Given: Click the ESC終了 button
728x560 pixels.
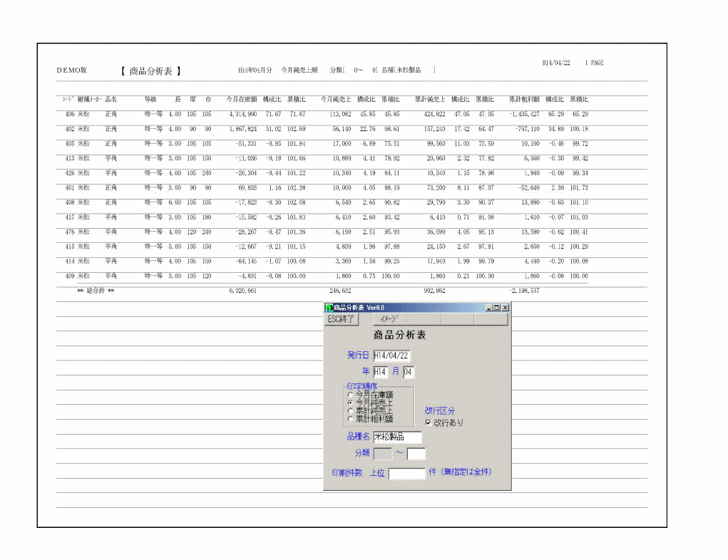Looking at the screenshot, I should [x=342, y=319].
